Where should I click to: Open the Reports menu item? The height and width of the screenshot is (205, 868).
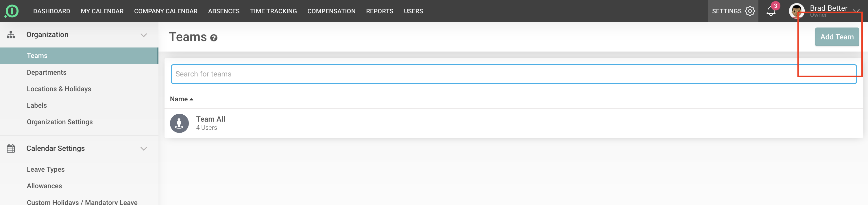379,11
